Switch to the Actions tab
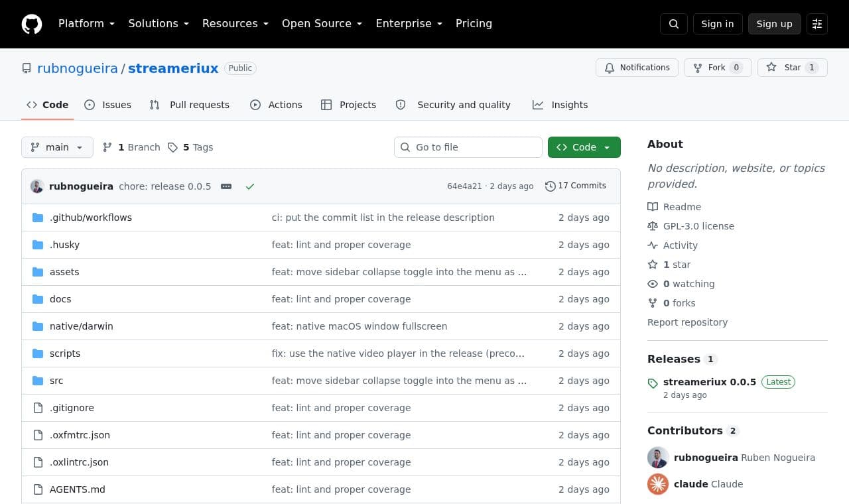This screenshot has width=849, height=504. click(276, 105)
